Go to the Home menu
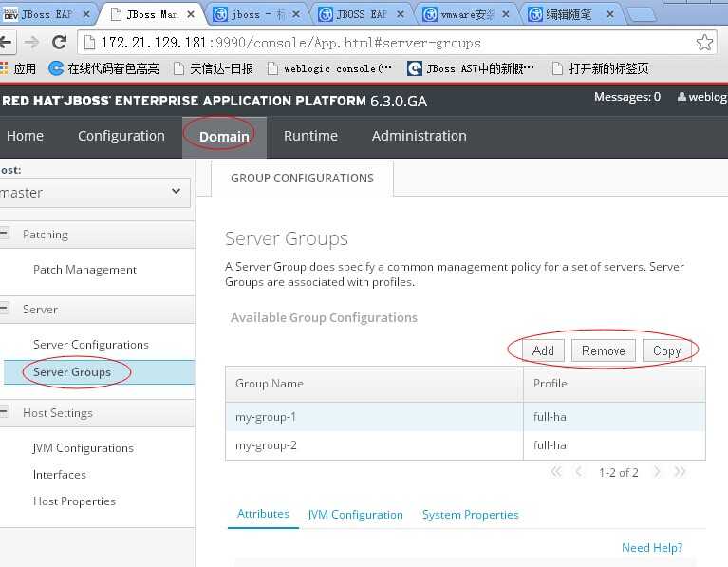 point(25,136)
